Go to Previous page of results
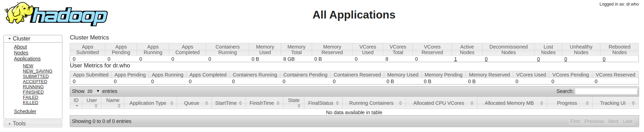 pyautogui.click(x=594, y=121)
